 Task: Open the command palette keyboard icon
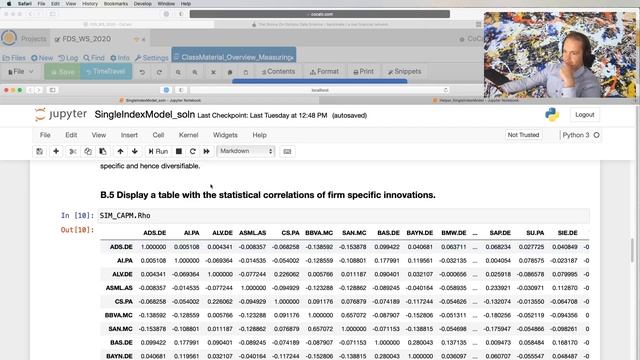tap(287, 151)
